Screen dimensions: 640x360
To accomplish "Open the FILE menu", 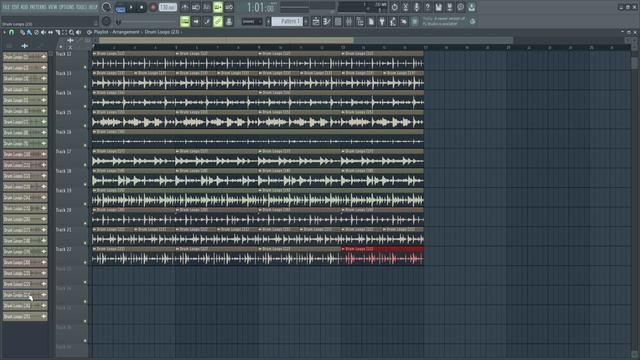I will pyautogui.click(x=6, y=7).
